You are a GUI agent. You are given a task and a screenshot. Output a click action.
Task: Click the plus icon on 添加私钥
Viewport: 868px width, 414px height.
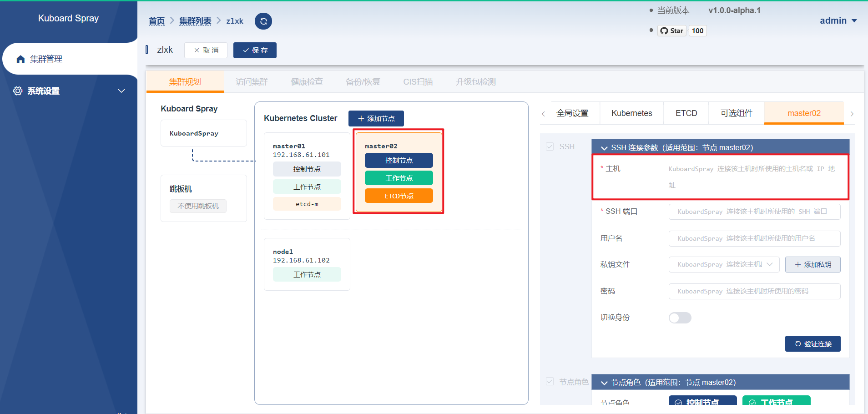click(x=797, y=264)
